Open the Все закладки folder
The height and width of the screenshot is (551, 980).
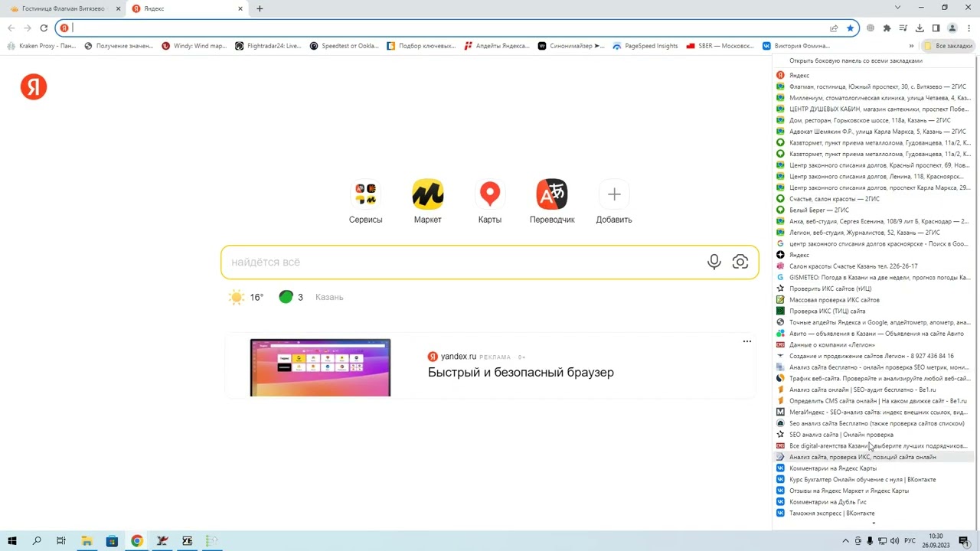949,46
